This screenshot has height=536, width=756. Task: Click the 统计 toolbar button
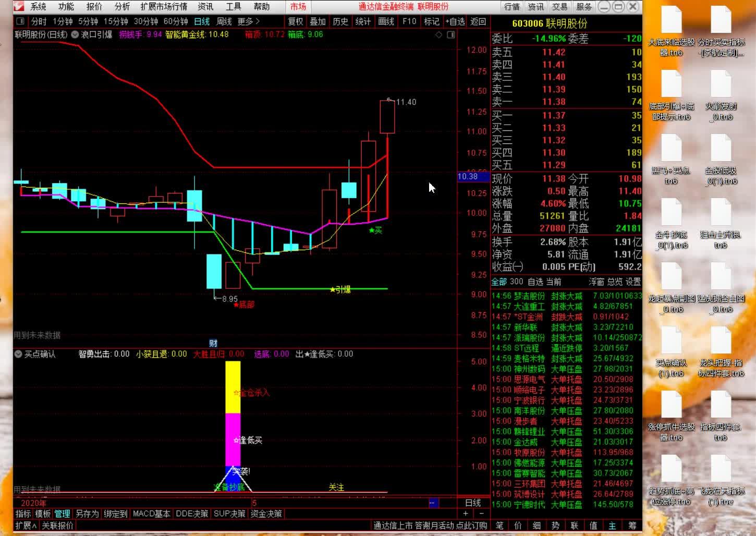[x=363, y=21]
